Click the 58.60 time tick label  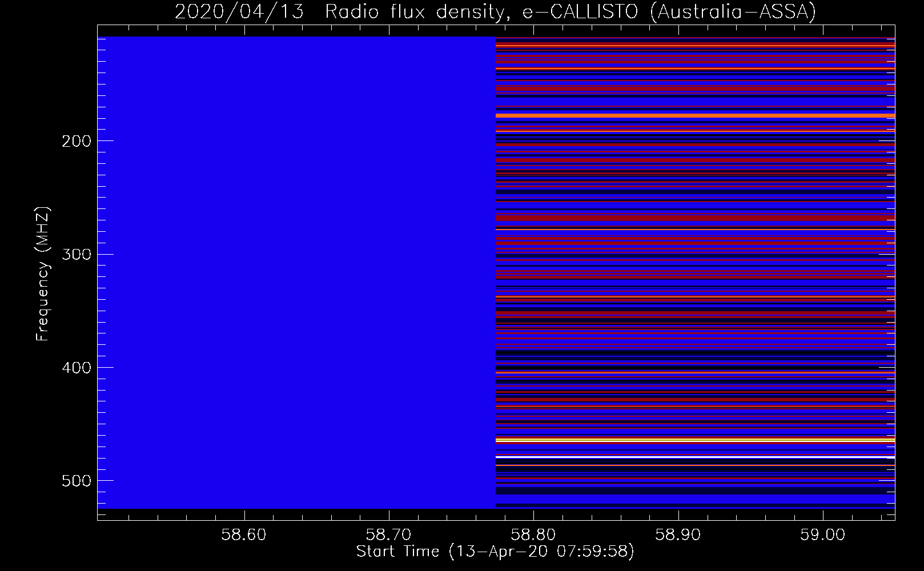[x=244, y=534]
